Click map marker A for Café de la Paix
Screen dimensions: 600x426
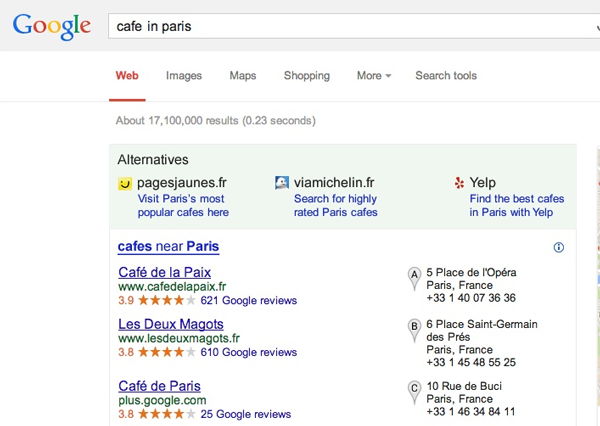414,276
